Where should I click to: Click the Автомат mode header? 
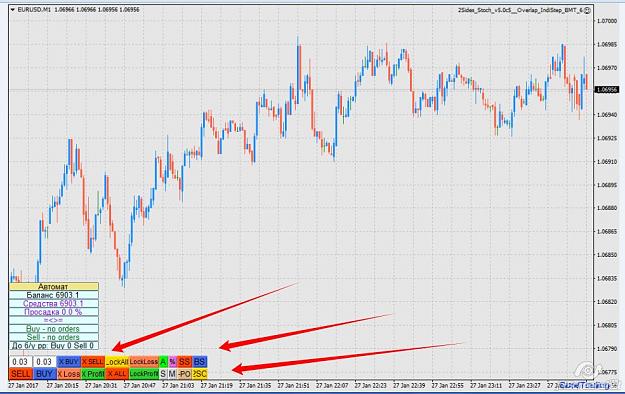coord(54,286)
